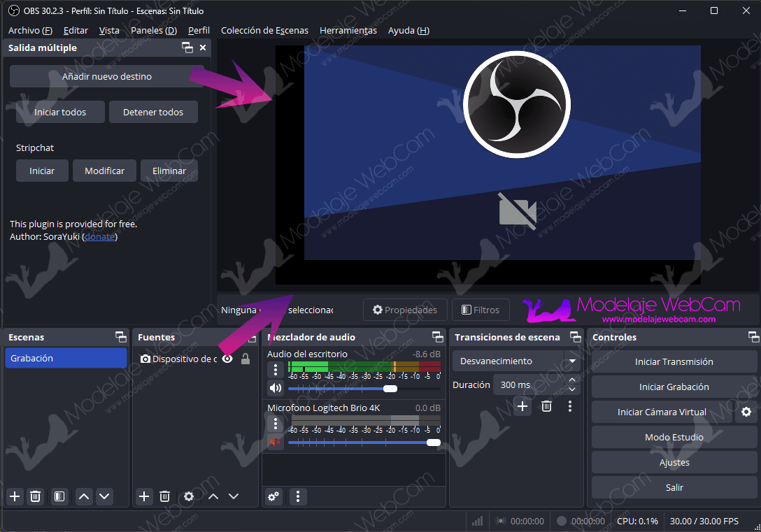Move scene down arrow in Escenas
The image size is (761, 532).
coord(104,496)
